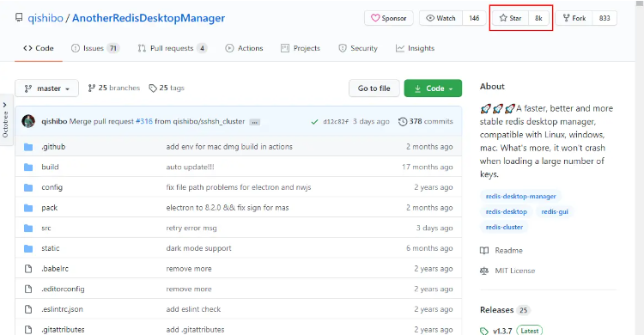Open commit hash d12c82f

[336, 122]
